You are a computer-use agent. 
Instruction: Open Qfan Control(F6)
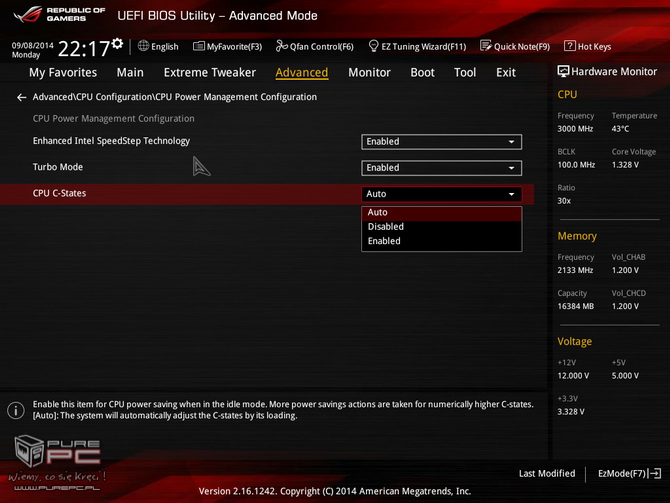[x=315, y=46]
